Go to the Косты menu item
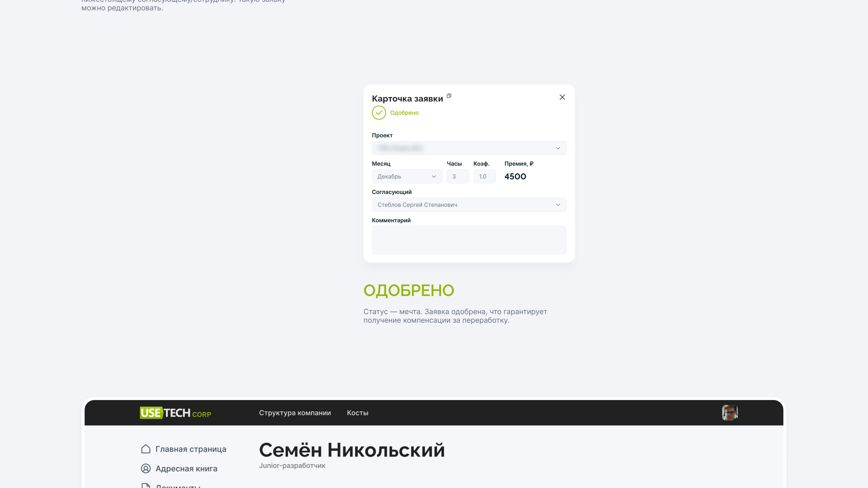 coord(358,413)
